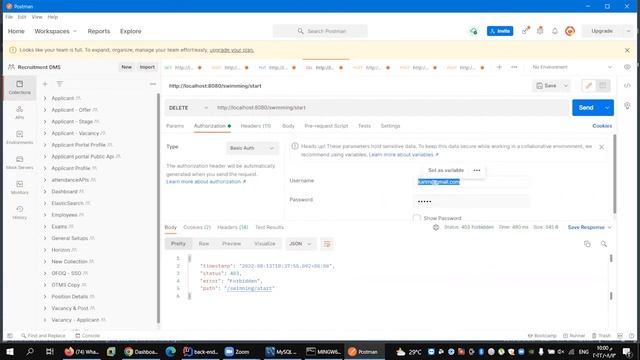
Task: Click the edit pencil icon
Action: coord(588,86)
